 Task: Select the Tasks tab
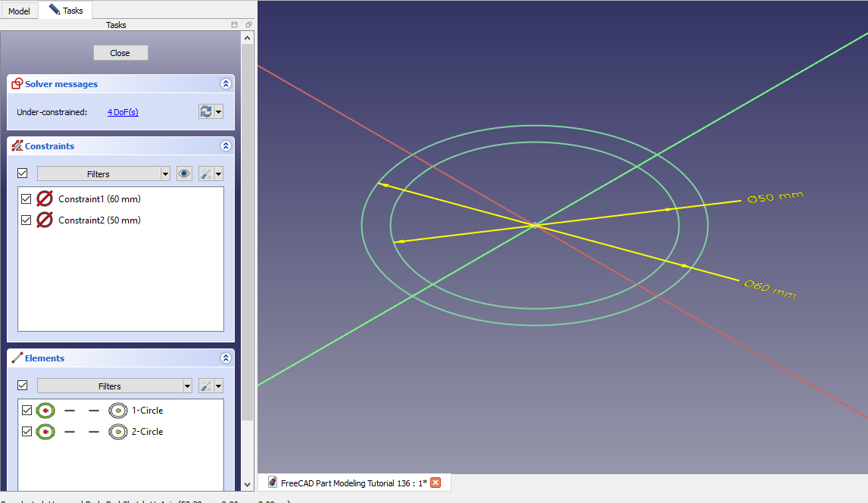[66, 11]
